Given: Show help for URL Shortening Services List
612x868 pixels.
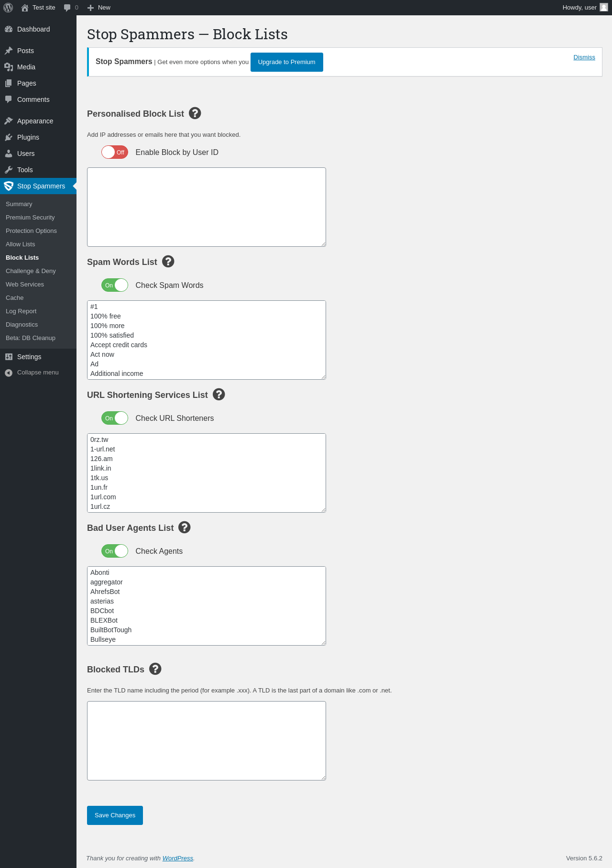Looking at the screenshot, I should pyautogui.click(x=219, y=395).
